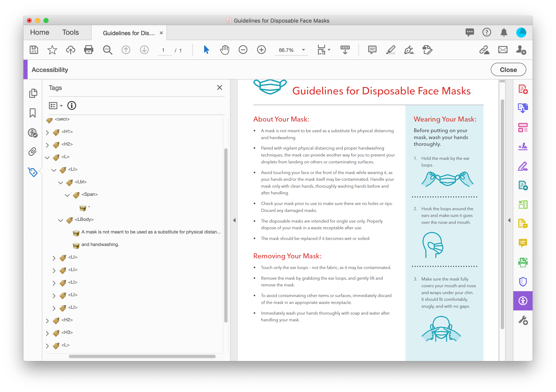Open the Bookmarks panel icon

(x=33, y=113)
